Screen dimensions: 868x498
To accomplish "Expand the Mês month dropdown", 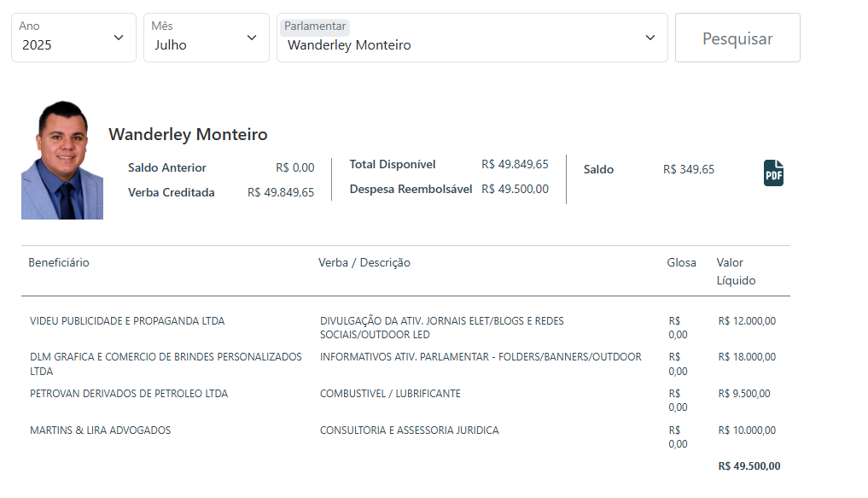I will pos(206,38).
